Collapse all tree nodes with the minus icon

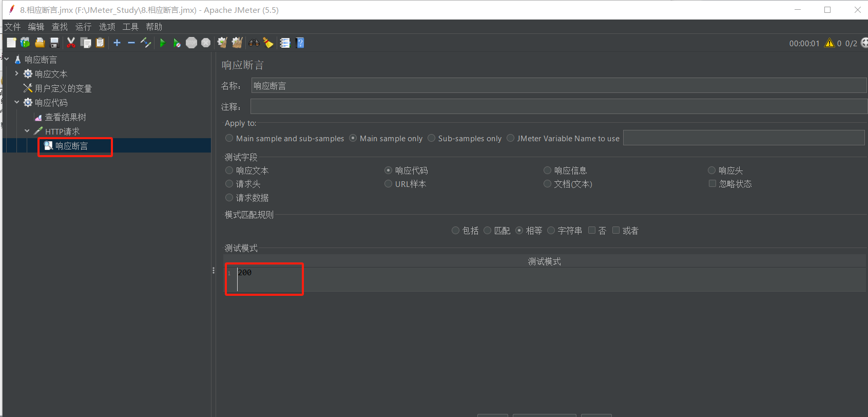(131, 43)
